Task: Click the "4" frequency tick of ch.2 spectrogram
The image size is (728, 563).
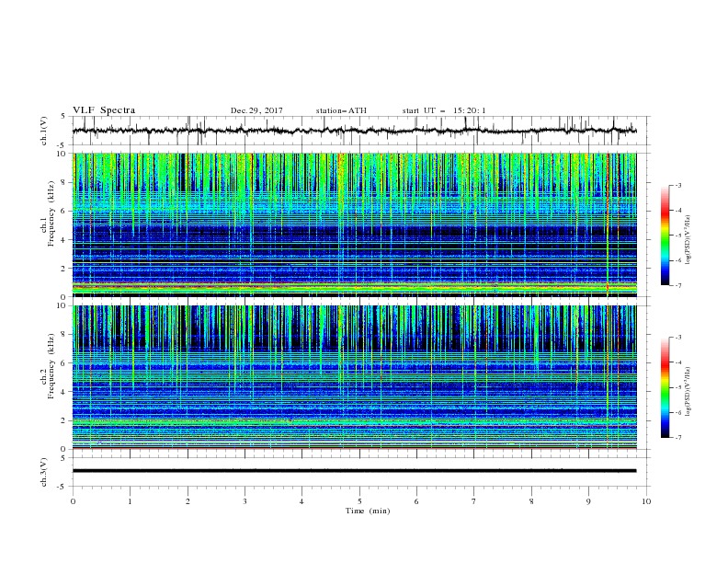Action: (x=64, y=392)
